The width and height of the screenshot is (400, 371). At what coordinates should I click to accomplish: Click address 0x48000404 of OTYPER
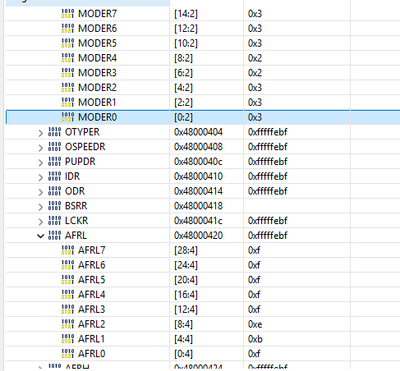[198, 132]
